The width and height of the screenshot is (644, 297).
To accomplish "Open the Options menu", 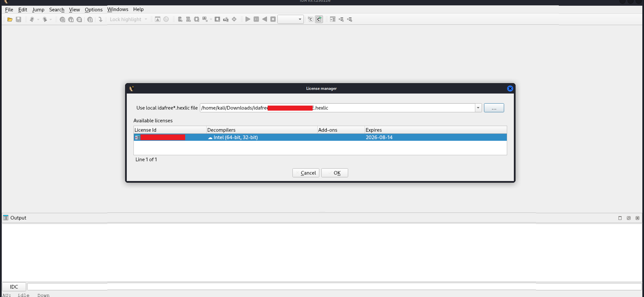I will [94, 10].
